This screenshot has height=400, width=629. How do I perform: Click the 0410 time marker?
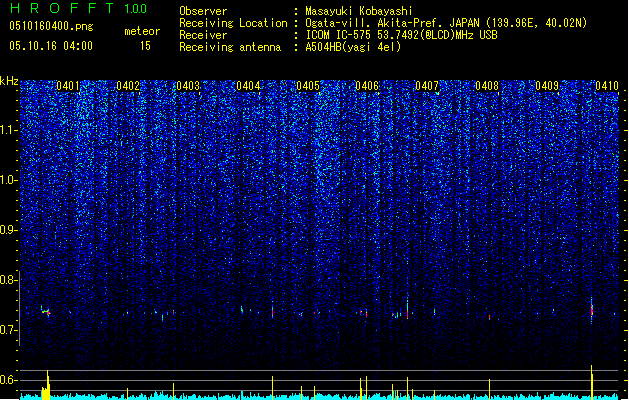click(x=607, y=86)
